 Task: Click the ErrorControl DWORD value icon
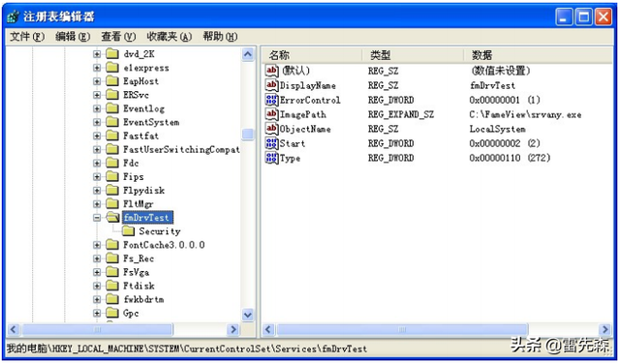[271, 100]
